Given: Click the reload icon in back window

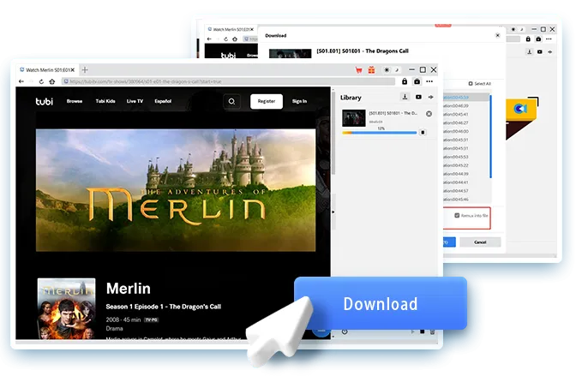Looking at the screenshot, I should point(225,39).
